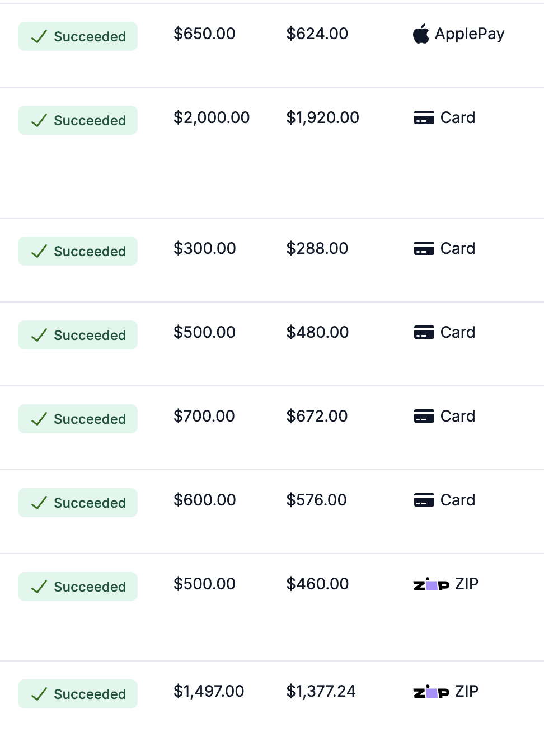Select the $1,920.00 net amount

(x=322, y=118)
